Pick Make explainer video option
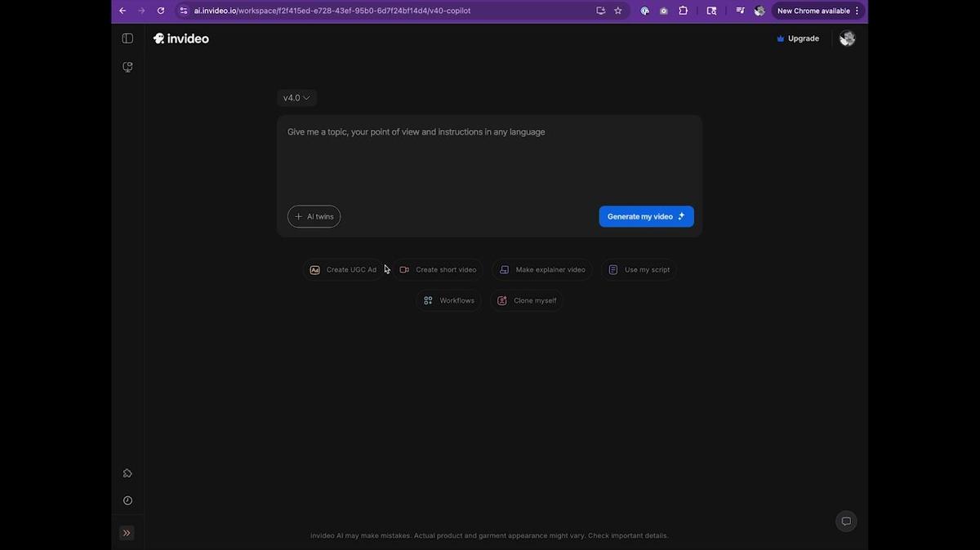The width and height of the screenshot is (980, 550). (x=541, y=270)
